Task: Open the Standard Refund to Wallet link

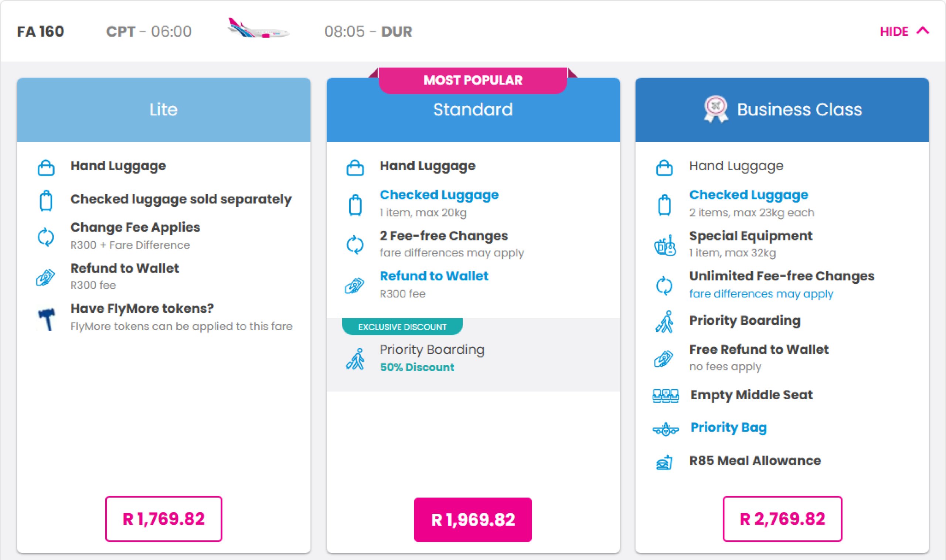Action: pyautogui.click(x=434, y=276)
